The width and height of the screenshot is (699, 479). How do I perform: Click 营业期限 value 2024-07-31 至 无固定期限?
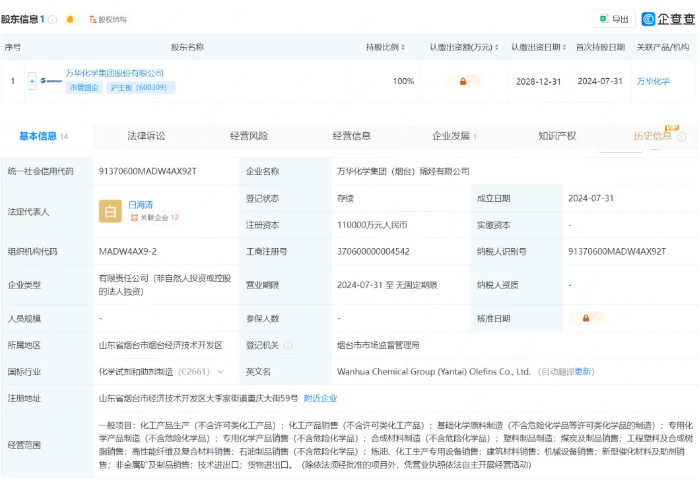(387, 285)
